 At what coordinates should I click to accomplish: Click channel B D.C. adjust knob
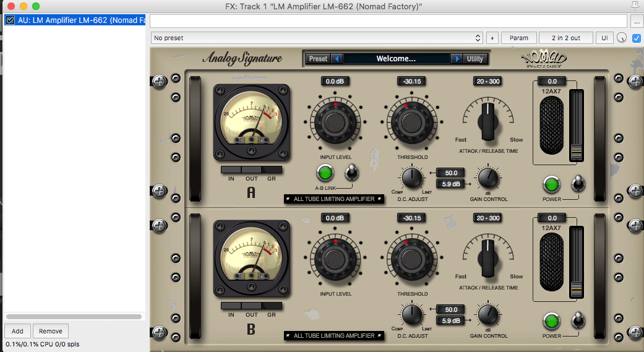[x=412, y=314]
